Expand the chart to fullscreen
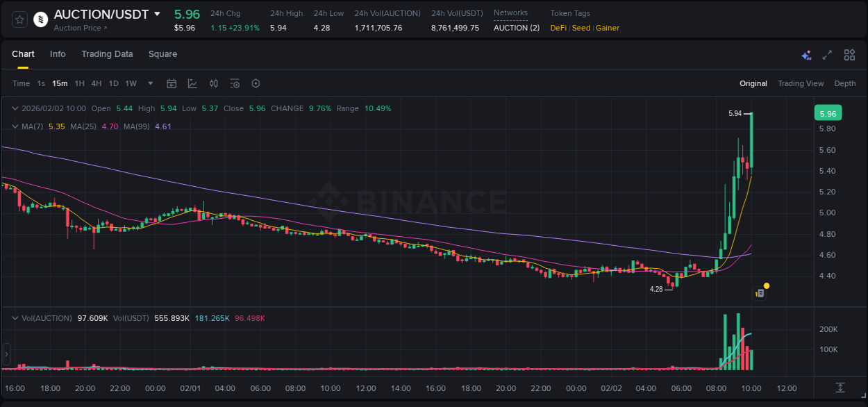Viewport: 868px width, 407px height. point(827,55)
